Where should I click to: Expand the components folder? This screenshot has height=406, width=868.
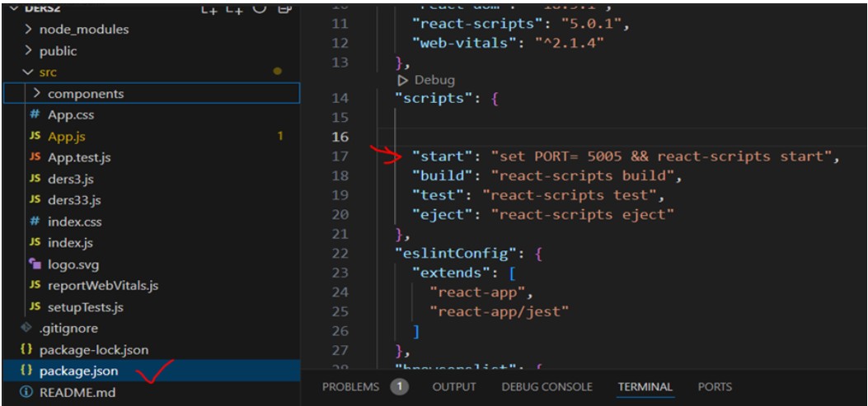click(85, 94)
